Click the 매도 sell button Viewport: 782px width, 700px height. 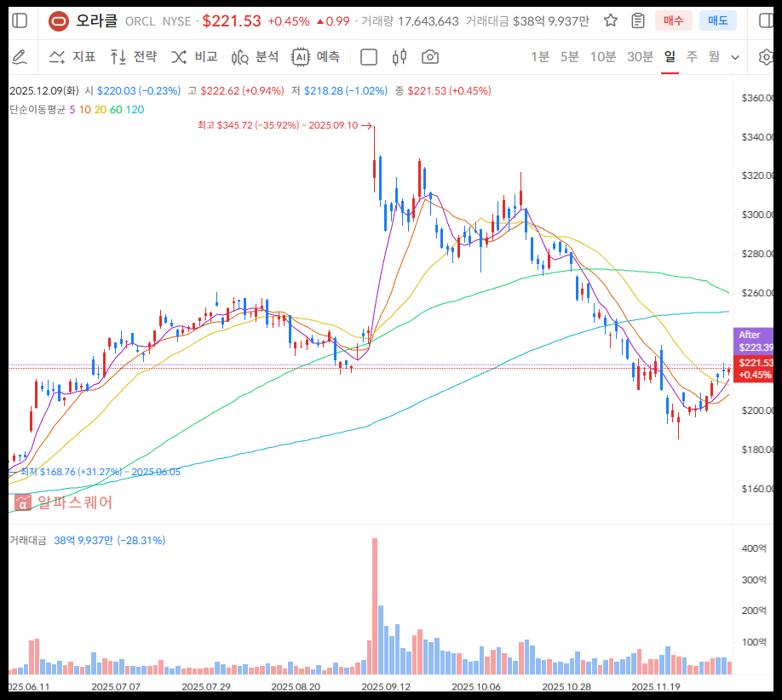[717, 20]
